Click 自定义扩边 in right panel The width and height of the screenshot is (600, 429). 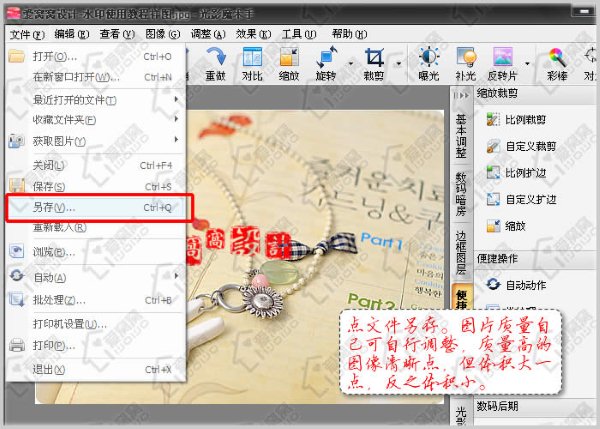(521, 199)
